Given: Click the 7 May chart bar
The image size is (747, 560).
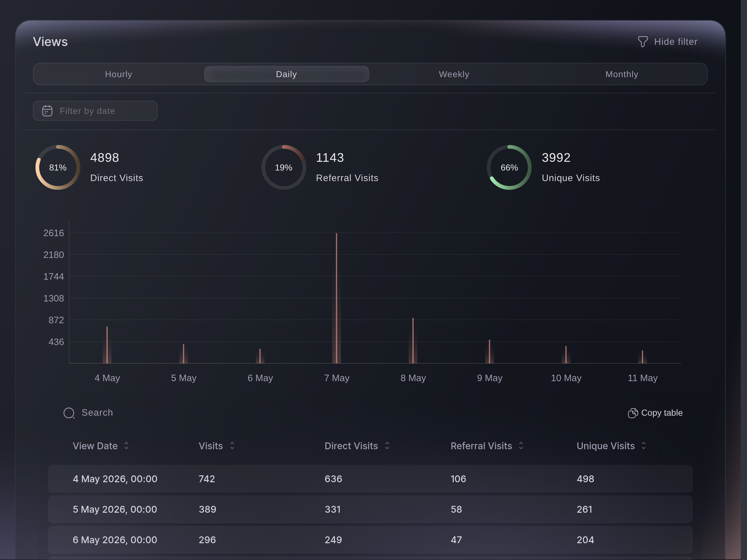Looking at the screenshot, I should 336,298.
